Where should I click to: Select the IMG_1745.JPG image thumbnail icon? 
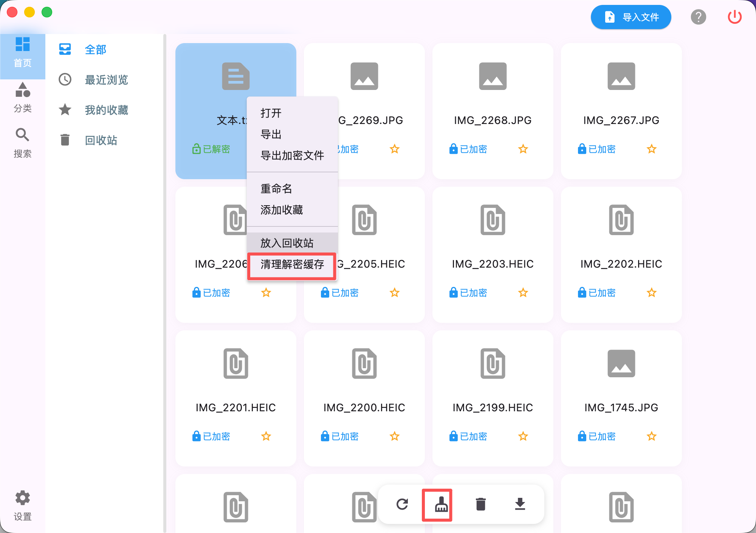(x=621, y=364)
